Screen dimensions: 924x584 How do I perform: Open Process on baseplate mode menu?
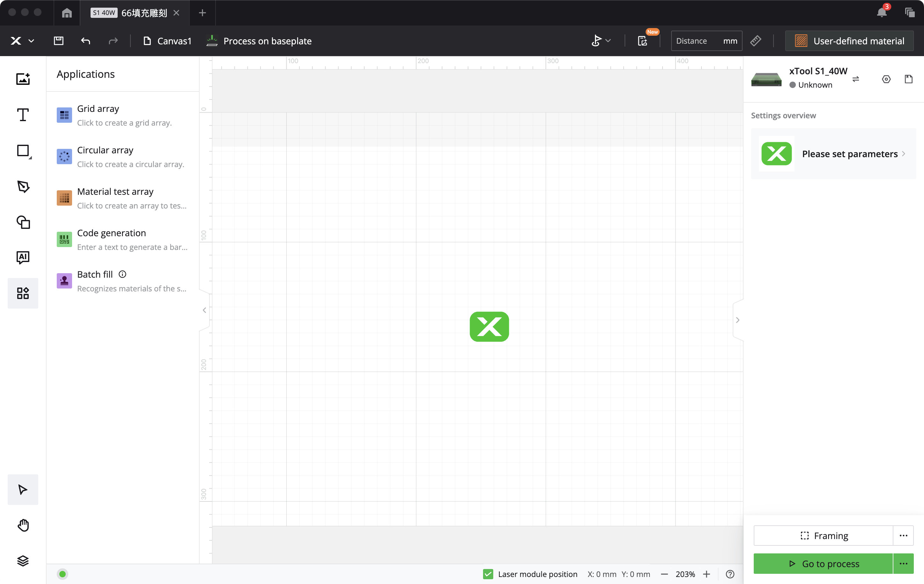(x=259, y=41)
